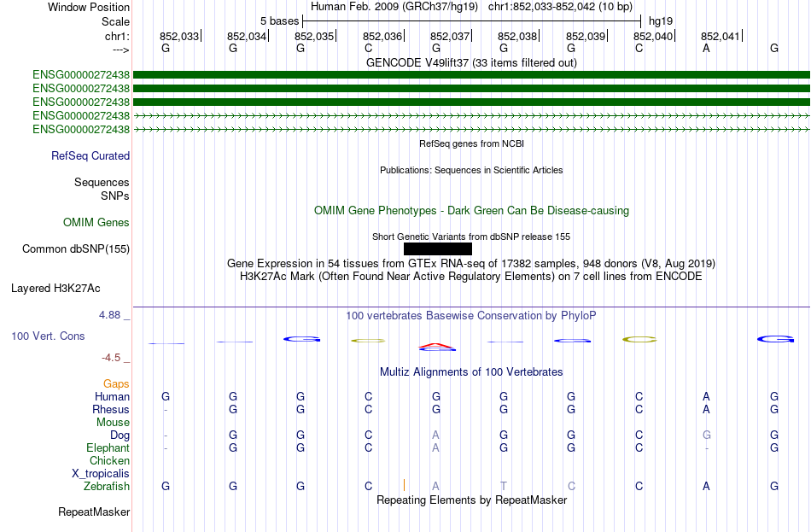Click the chr1: row label
This screenshot has height=532, width=811.
117,36
